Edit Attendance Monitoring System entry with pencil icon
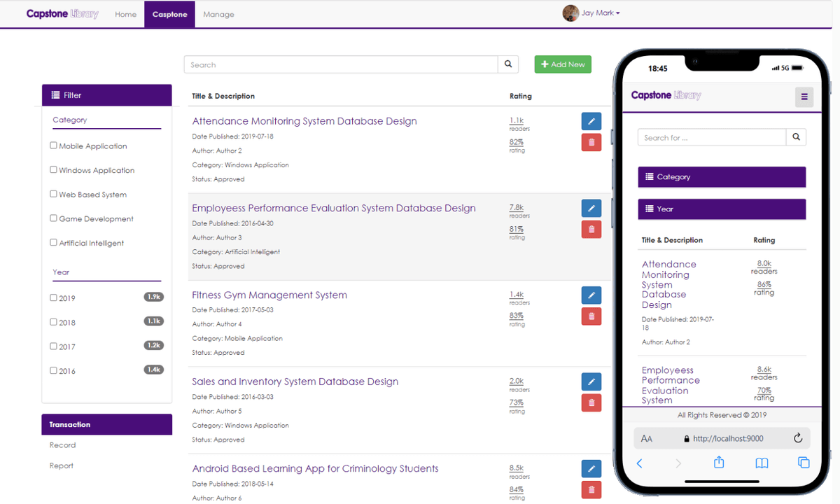 click(591, 121)
